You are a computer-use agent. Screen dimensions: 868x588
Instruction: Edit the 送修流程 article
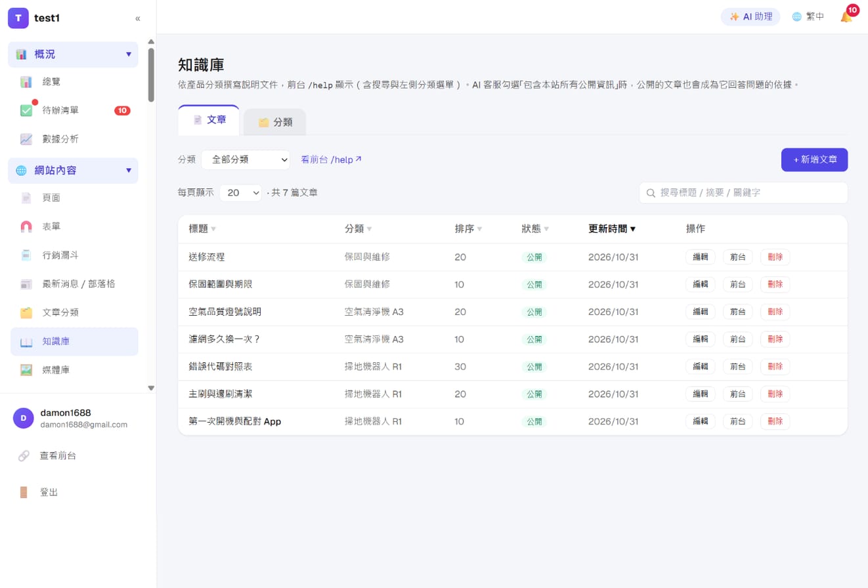(701, 257)
